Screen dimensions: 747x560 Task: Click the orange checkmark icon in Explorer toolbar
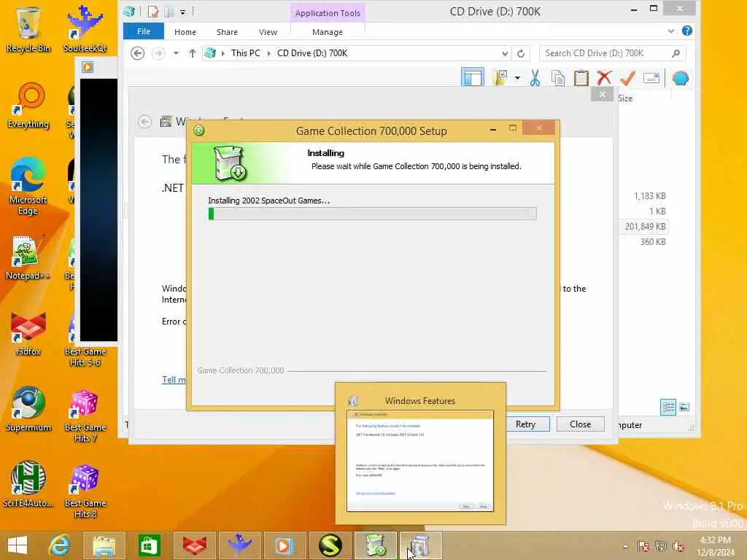coord(627,78)
